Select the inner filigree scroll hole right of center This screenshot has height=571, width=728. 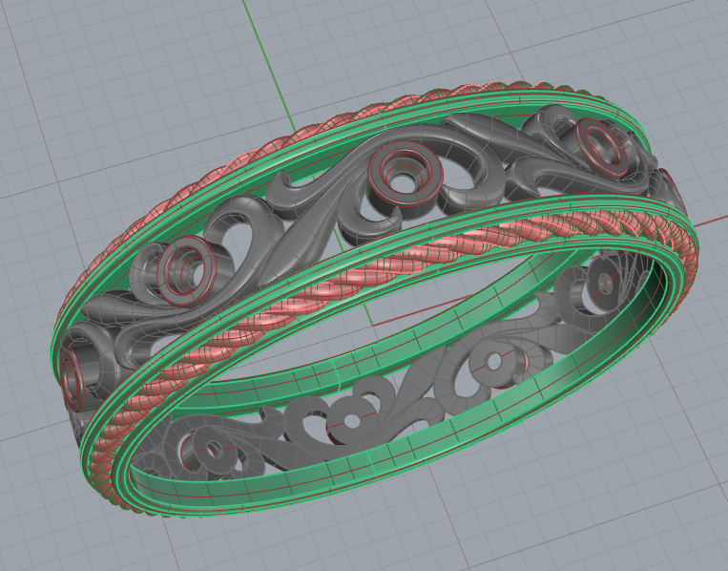pos(493,362)
